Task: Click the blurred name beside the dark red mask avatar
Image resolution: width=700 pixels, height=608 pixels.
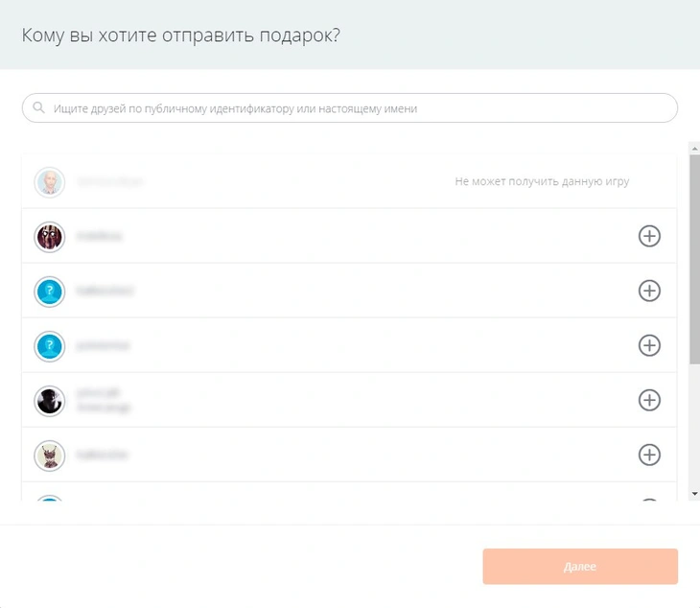Action: (100, 236)
